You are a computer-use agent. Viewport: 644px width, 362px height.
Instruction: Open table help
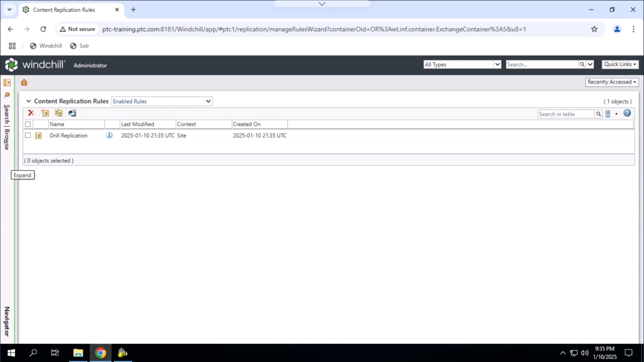pos(627,113)
